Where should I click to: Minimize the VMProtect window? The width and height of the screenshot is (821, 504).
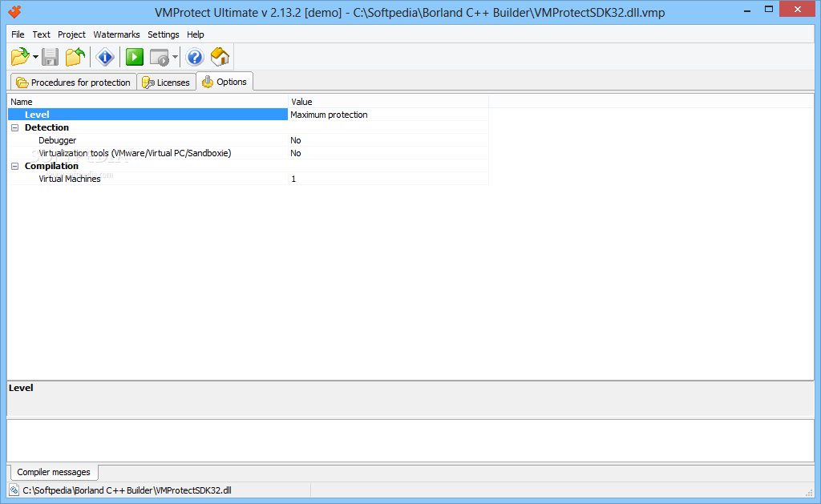(747, 10)
